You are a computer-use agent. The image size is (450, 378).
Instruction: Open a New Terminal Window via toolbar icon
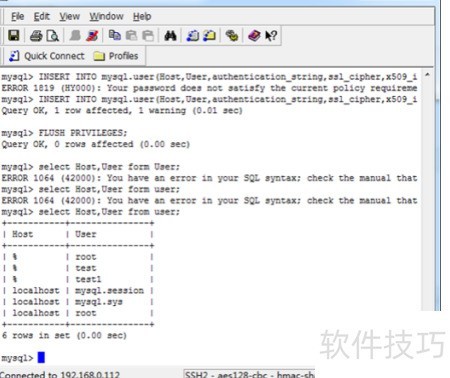193,36
